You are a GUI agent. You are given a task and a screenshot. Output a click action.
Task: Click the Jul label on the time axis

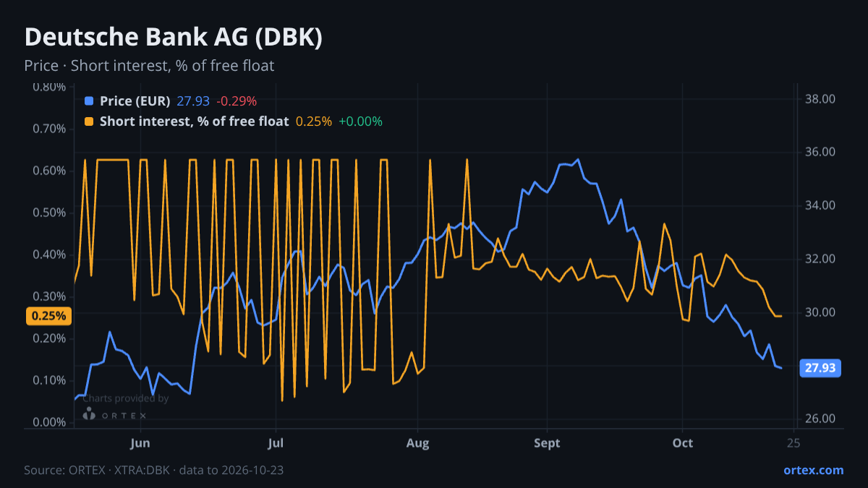click(275, 442)
